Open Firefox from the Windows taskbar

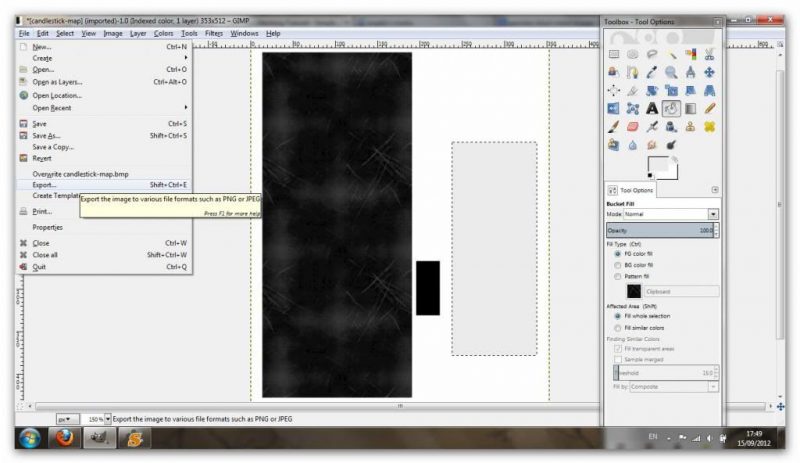point(65,438)
